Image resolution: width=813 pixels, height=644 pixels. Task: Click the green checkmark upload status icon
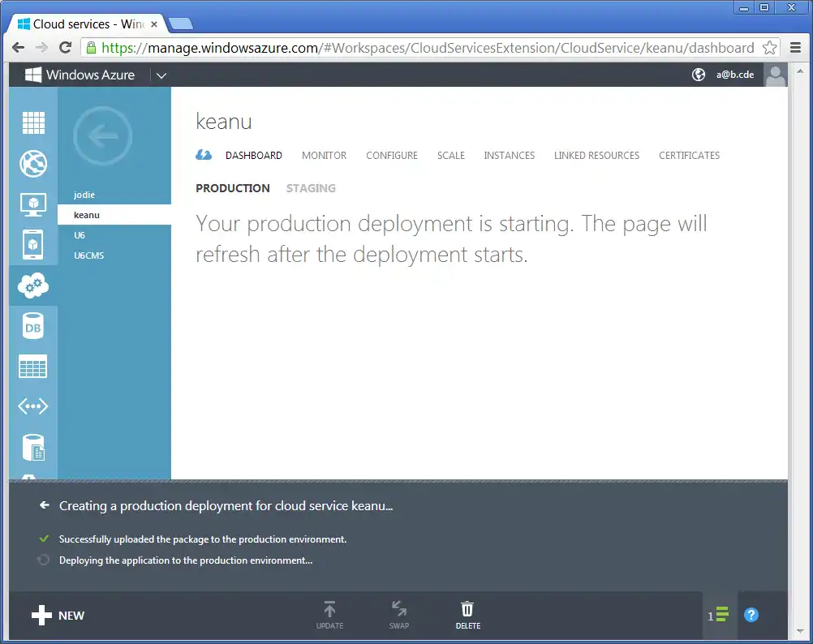(x=44, y=539)
